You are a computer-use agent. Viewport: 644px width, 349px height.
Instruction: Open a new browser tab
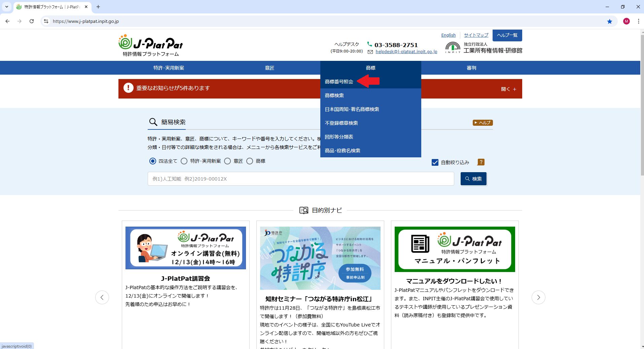point(98,7)
